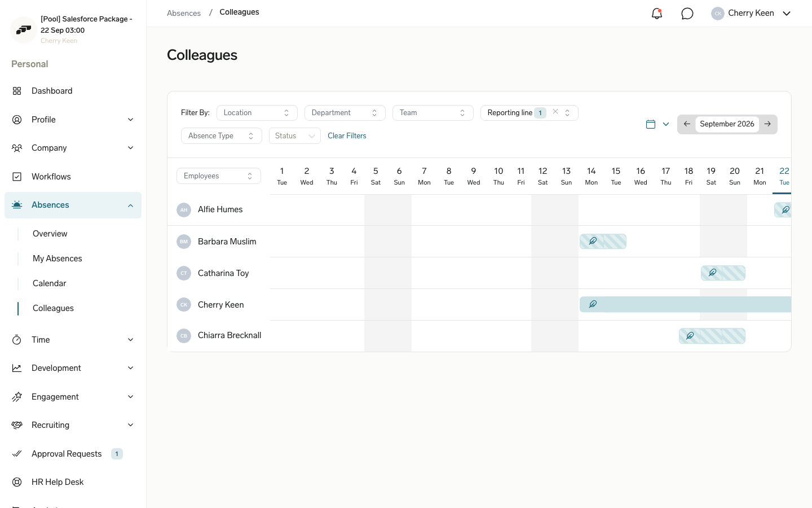Viewport: 812px width, 508px height.
Task: Open the chat messages icon
Action: pyautogui.click(x=687, y=14)
